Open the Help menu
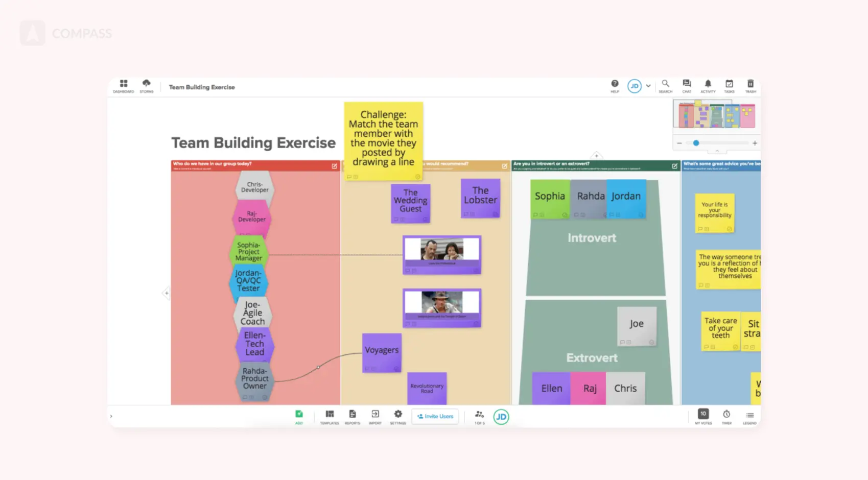Screen dimensions: 868x480 [x=615, y=86]
